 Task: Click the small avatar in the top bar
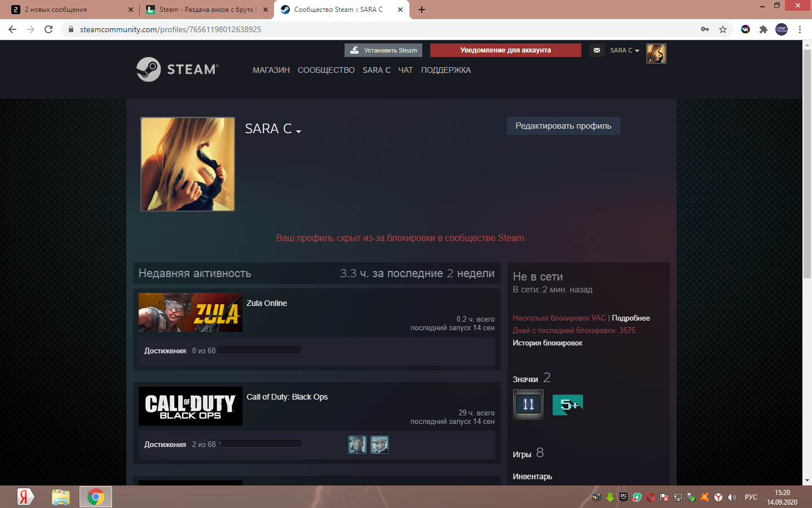click(x=656, y=54)
